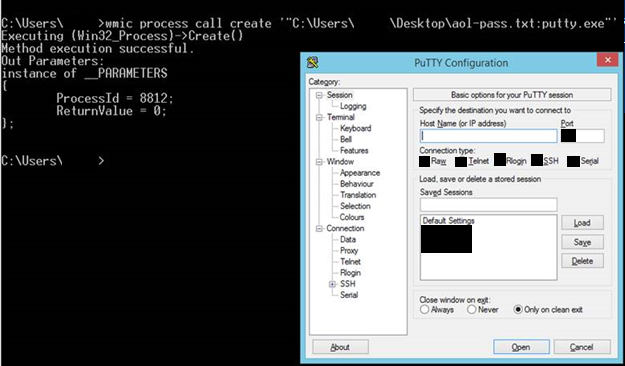
Task: Choose Telnet connection type
Action: (x=472, y=161)
